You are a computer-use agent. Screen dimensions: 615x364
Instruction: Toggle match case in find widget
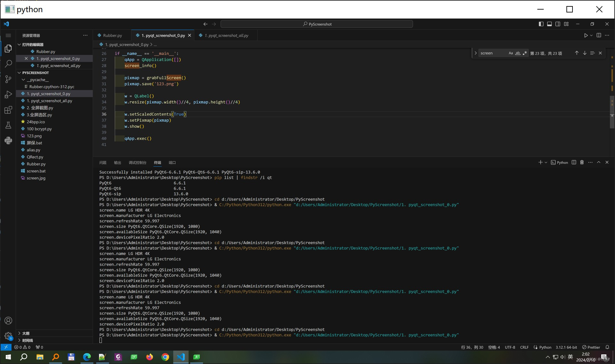(x=510, y=53)
